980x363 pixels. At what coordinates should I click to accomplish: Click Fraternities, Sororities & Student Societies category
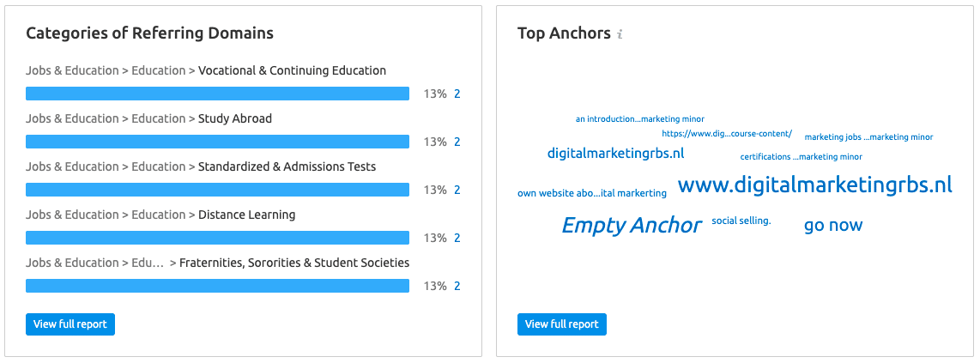(x=294, y=263)
